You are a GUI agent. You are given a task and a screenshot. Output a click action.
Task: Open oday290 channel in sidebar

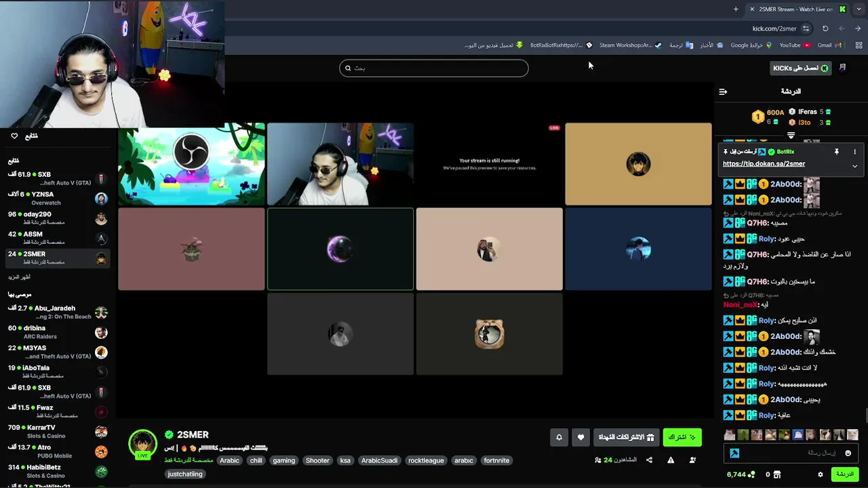58,218
